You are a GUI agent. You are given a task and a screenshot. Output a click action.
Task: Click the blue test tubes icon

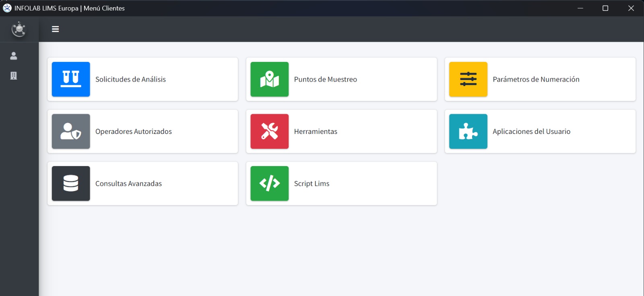71,79
